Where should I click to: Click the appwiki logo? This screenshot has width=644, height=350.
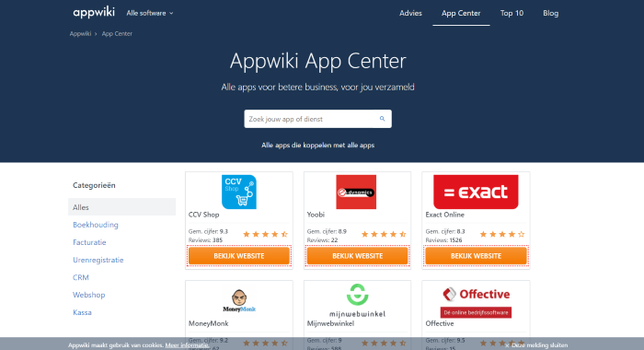pos(94,13)
